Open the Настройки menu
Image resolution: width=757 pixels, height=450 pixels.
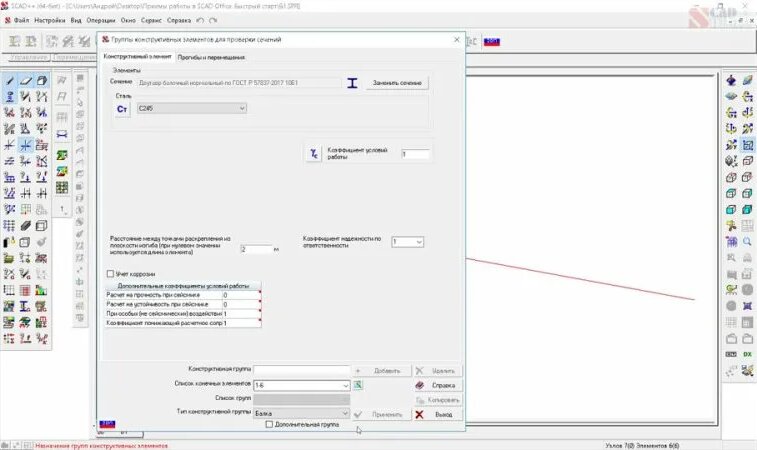tap(50, 20)
